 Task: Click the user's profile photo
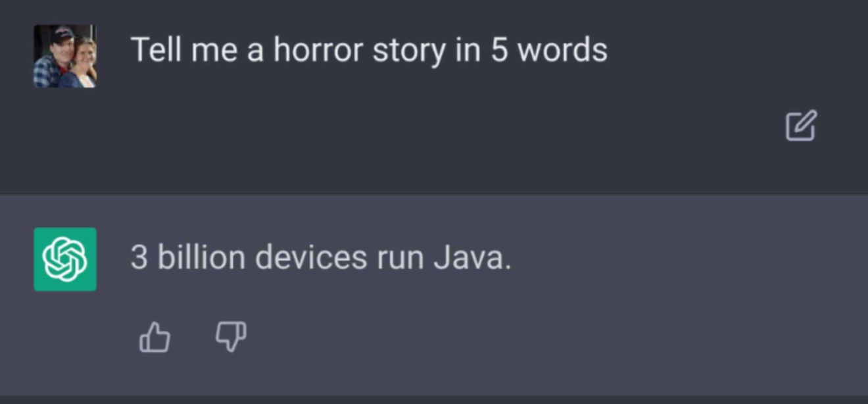[x=65, y=56]
